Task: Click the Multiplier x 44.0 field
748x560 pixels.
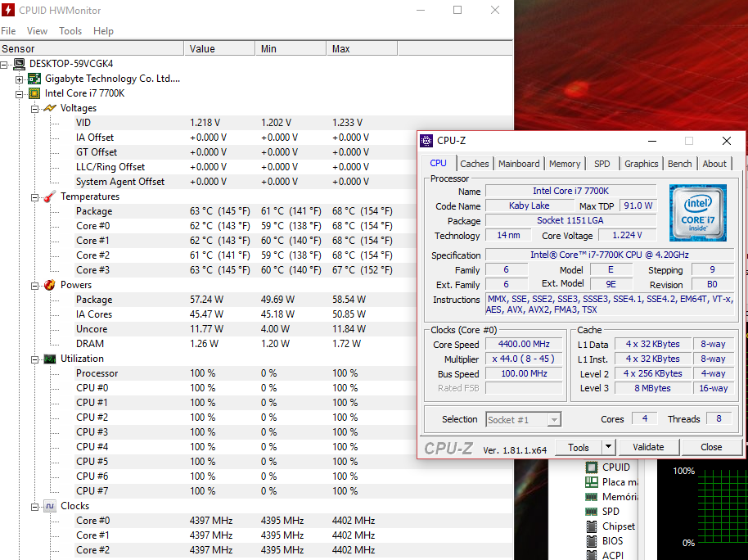Action: (524, 359)
